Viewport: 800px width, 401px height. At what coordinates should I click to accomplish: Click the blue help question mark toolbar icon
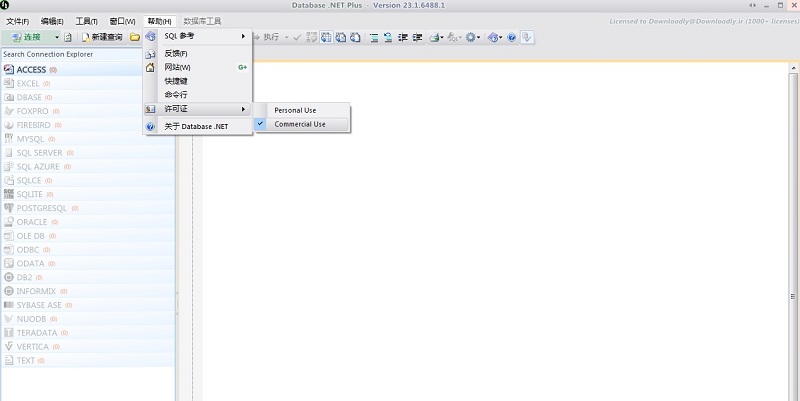click(512, 37)
